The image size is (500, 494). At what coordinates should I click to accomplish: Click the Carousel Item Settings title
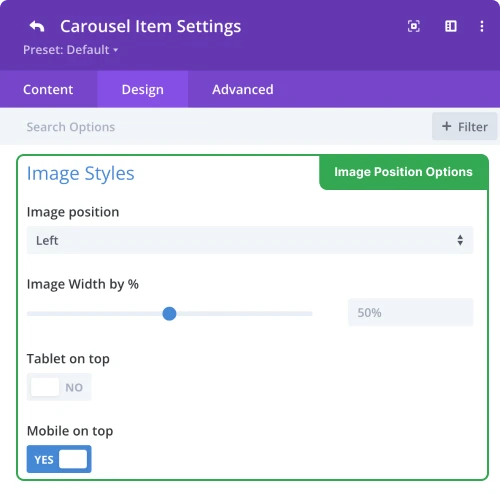150,26
